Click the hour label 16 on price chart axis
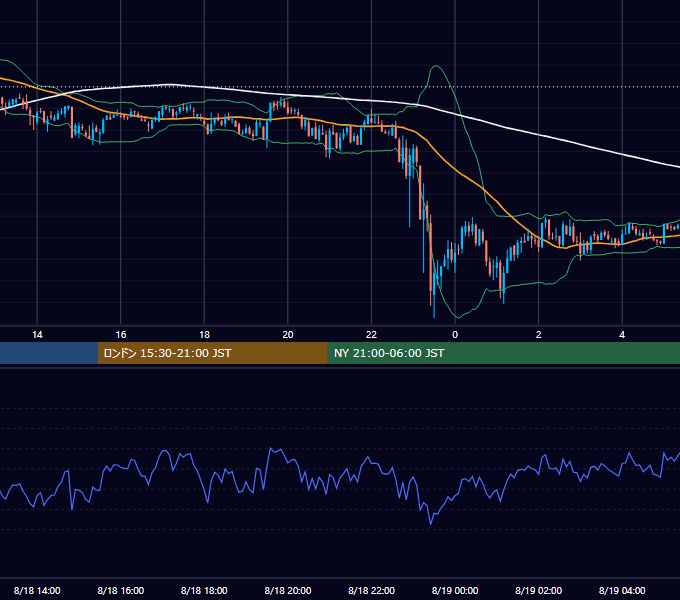 click(121, 335)
